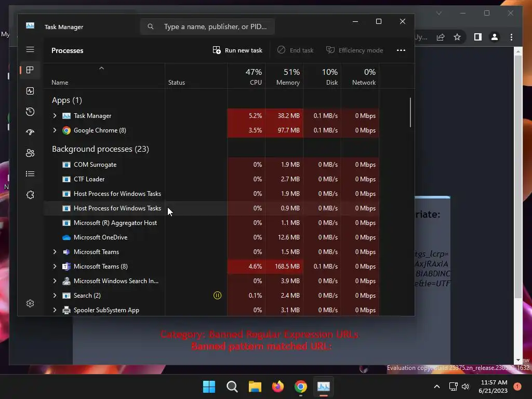This screenshot has height=399, width=532.
Task: Open the App history sidebar icon
Action: 30,112
